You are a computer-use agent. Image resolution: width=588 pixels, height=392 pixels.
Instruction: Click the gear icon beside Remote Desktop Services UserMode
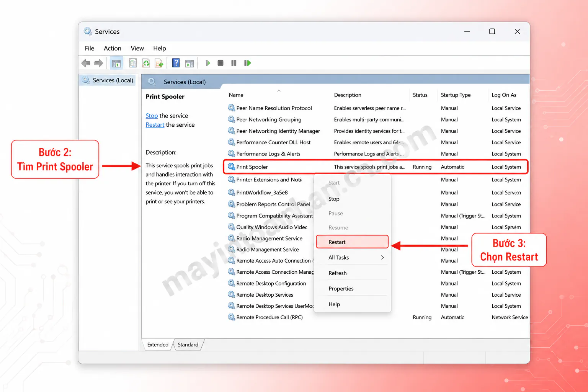232,306
